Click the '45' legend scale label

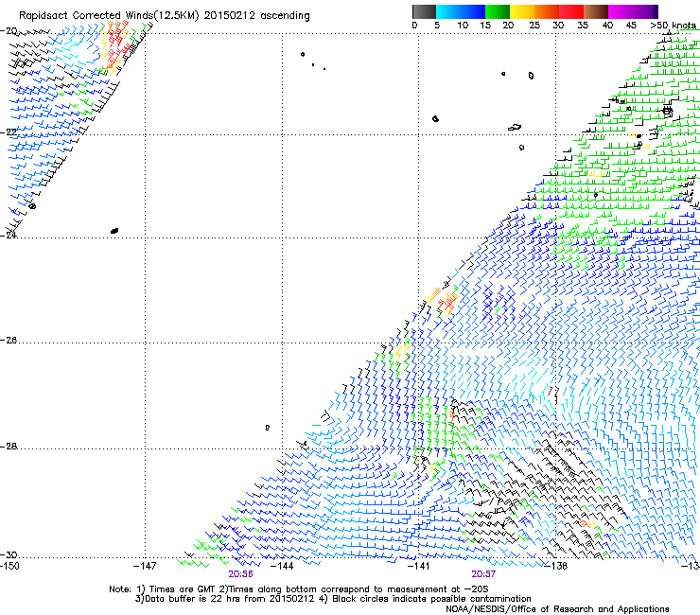point(631,26)
